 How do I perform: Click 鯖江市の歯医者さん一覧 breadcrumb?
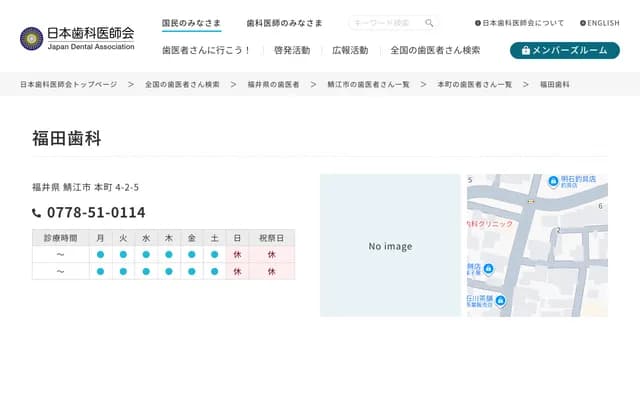point(368,85)
